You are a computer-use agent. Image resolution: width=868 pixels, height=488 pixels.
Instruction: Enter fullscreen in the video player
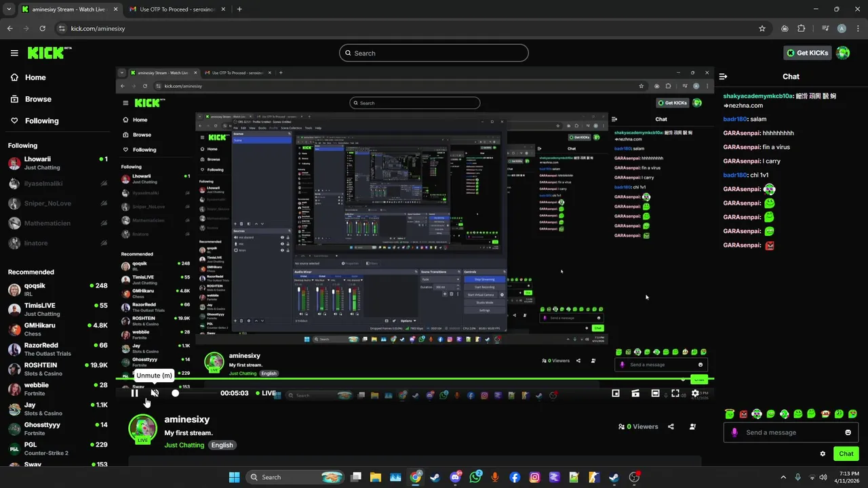tap(675, 393)
